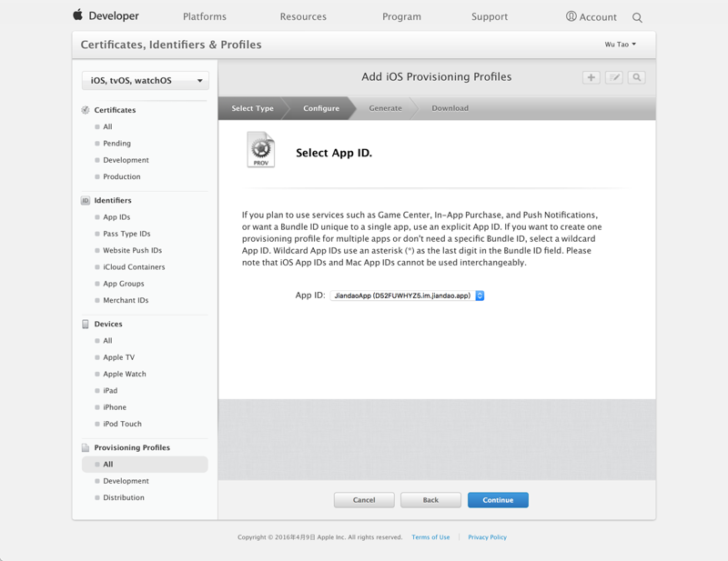
Task: Click the Devices section icon
Action: tap(86, 324)
